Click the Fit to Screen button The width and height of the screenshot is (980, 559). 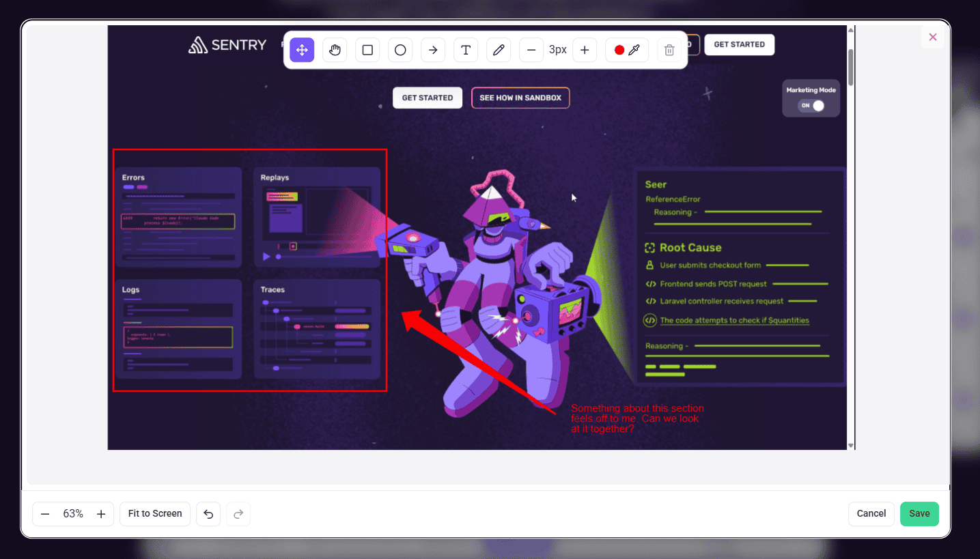(x=155, y=514)
